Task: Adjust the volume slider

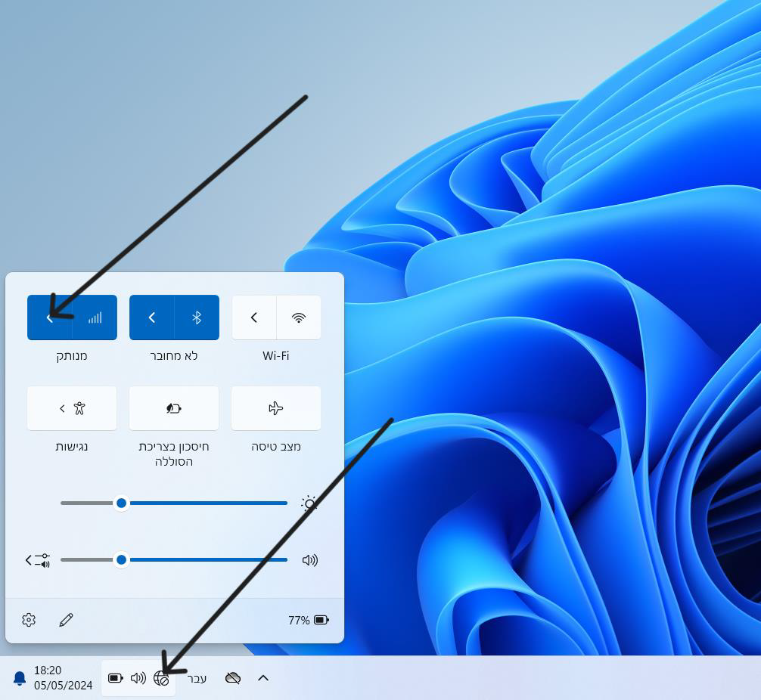Action: click(x=174, y=560)
